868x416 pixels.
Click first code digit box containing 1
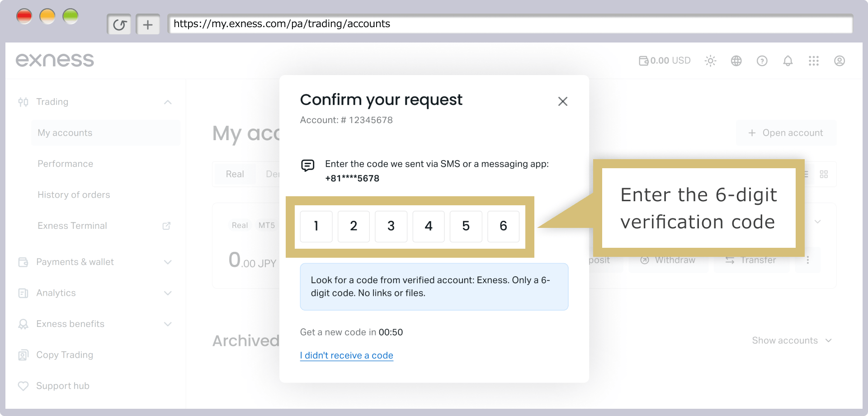point(316,226)
